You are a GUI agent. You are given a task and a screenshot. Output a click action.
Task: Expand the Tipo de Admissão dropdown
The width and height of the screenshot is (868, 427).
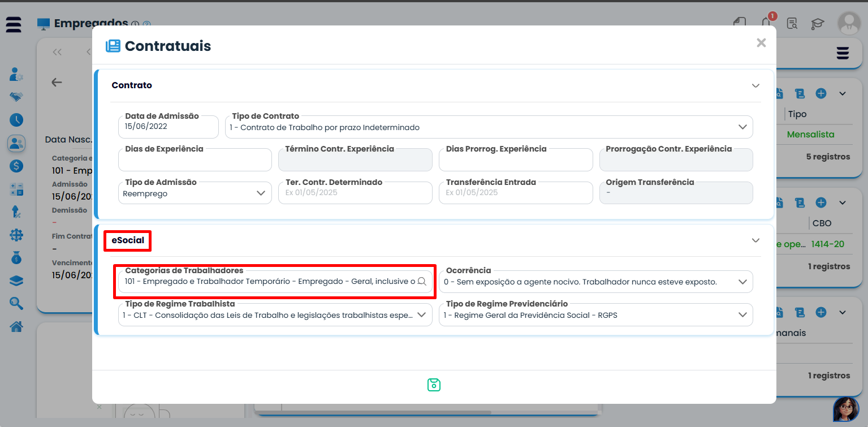click(x=261, y=193)
